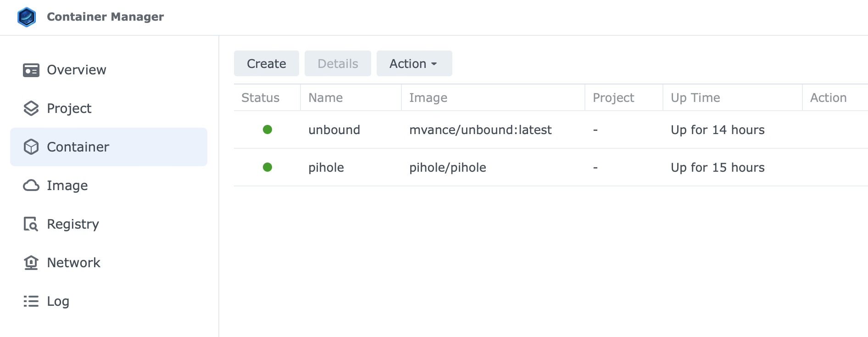This screenshot has width=868, height=337.
Task: Click the Registry search icon
Action: 31,224
